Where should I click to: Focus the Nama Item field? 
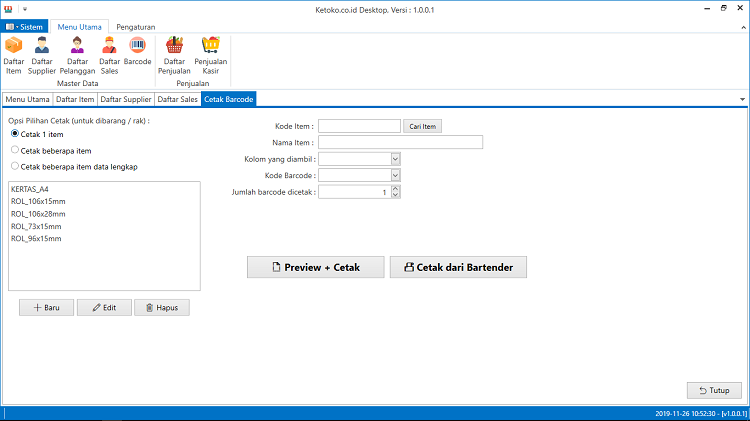coord(400,142)
